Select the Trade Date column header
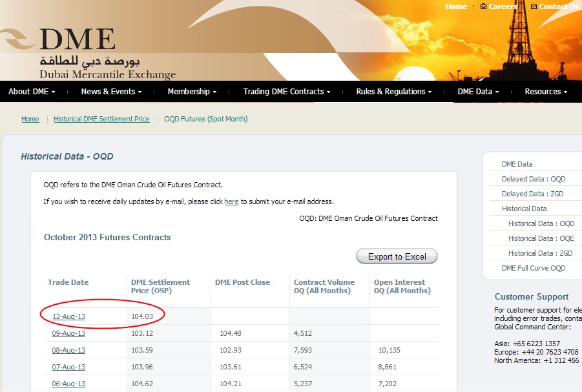 [68, 282]
